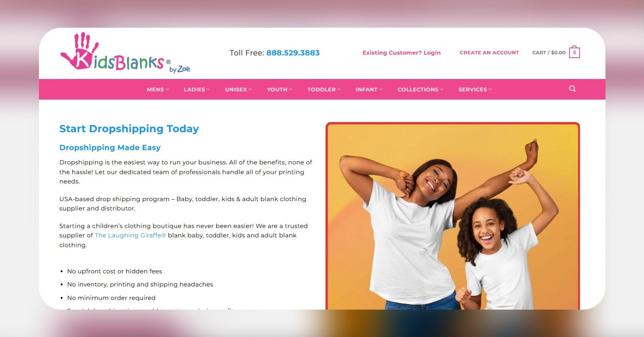Call toll free number 888.529.3883
644x337 pixels.
pos(293,53)
